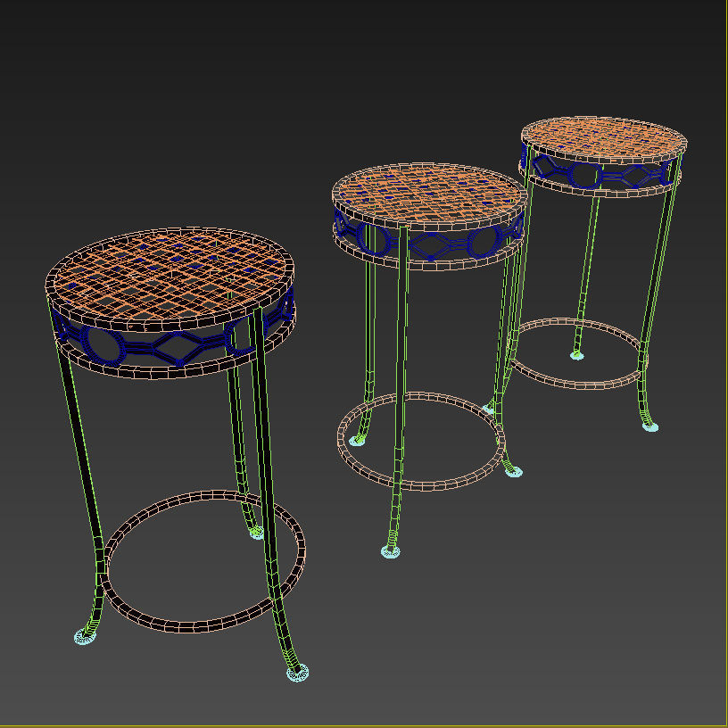Select the woven seat of the middle stool
This screenshot has height=728, width=728.
pos(429,193)
